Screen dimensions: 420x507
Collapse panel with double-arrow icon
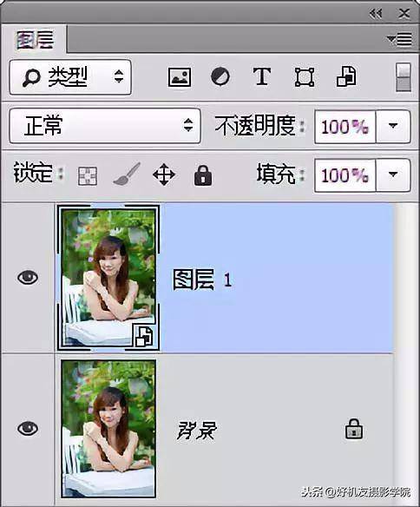376,14
